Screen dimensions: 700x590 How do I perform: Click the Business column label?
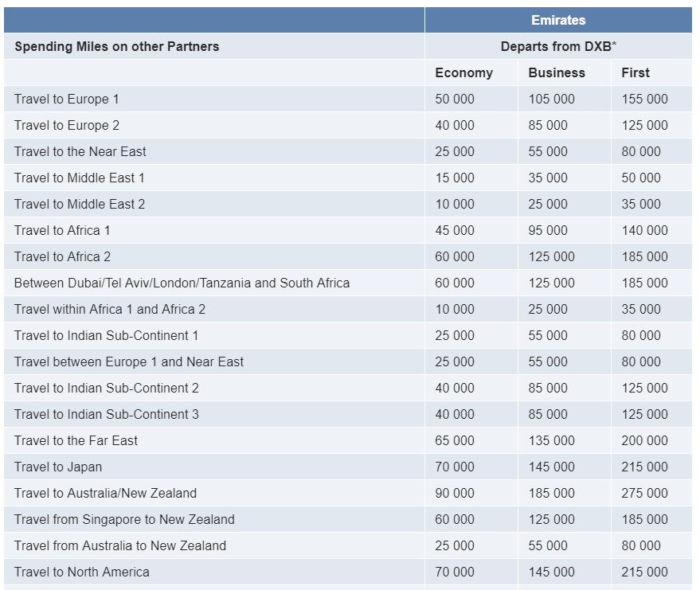557,72
